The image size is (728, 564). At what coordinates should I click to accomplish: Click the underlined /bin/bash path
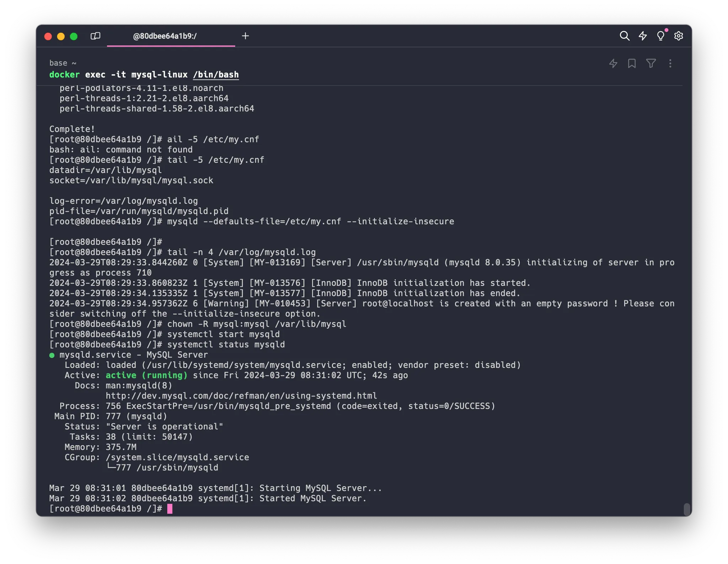tap(216, 75)
